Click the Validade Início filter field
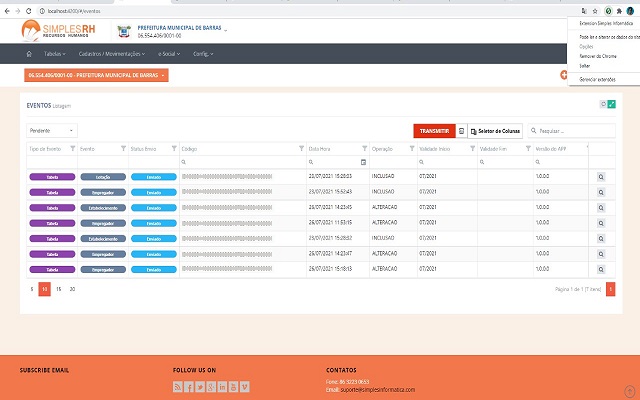Viewport: 640px width, 400px height. point(447,162)
